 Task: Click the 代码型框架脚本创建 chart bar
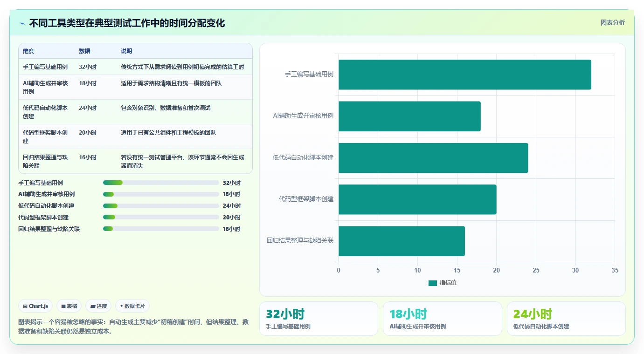coord(417,199)
